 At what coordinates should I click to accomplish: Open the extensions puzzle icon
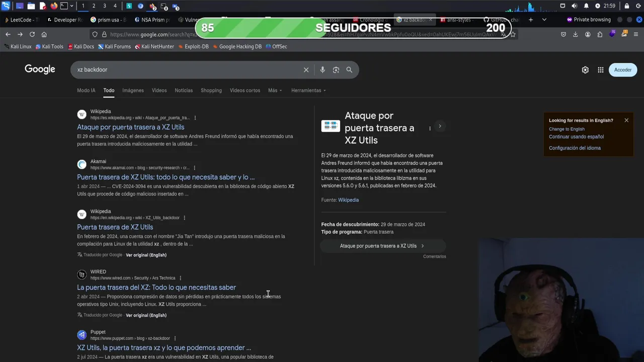tap(600, 34)
